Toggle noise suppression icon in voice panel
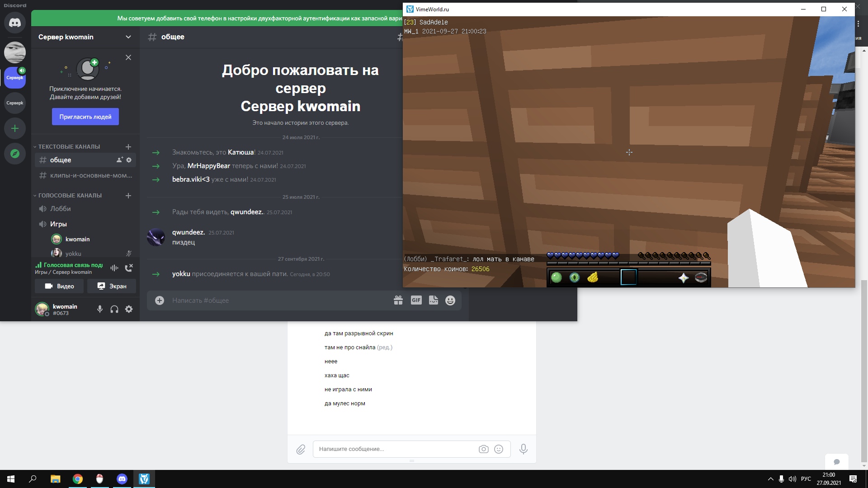Viewport: 868px width, 488px height. click(x=114, y=268)
